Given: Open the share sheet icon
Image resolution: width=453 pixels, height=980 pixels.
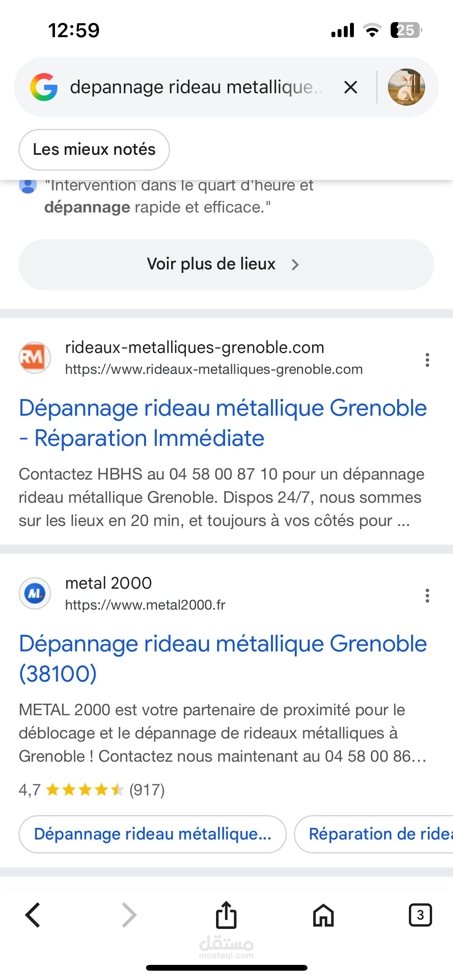Looking at the screenshot, I should 226,915.
